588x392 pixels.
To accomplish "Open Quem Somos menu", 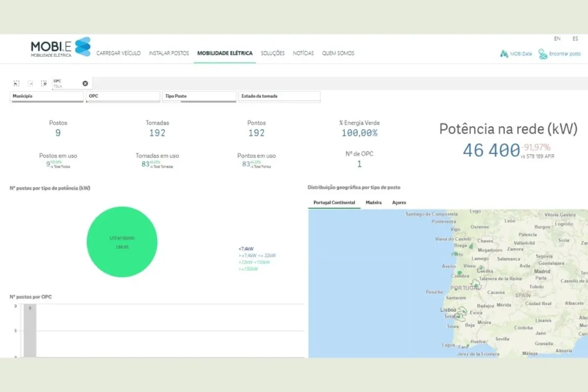I will (338, 53).
